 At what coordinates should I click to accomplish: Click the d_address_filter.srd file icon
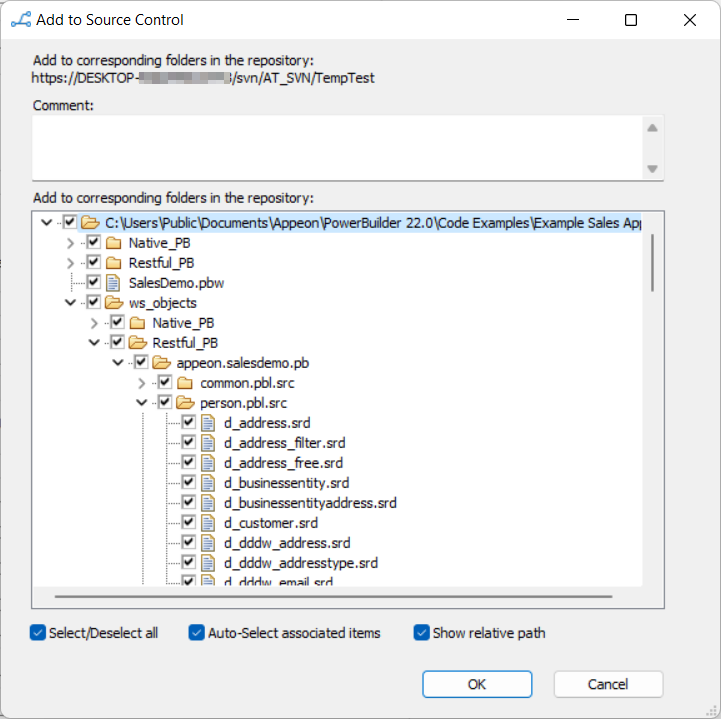click(x=208, y=443)
